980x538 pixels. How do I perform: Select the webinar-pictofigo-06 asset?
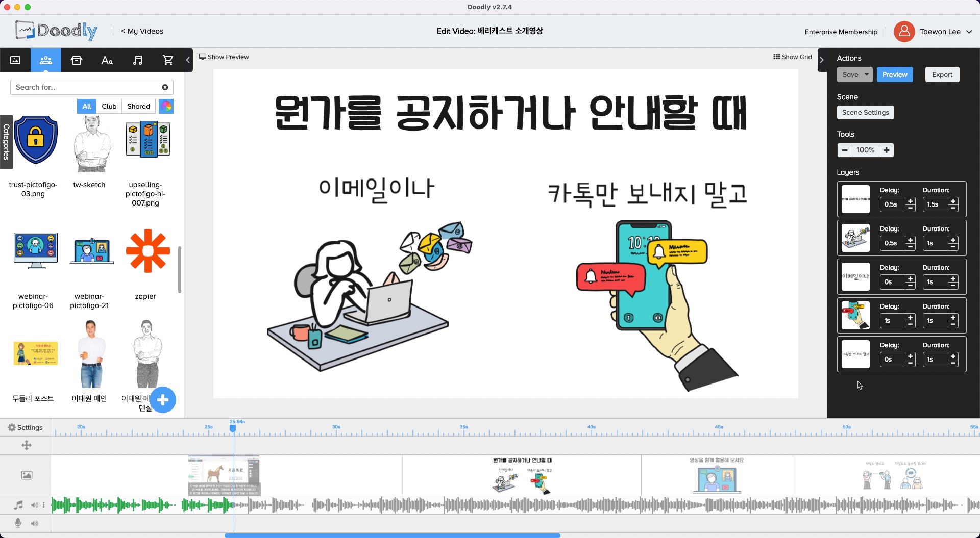point(36,250)
